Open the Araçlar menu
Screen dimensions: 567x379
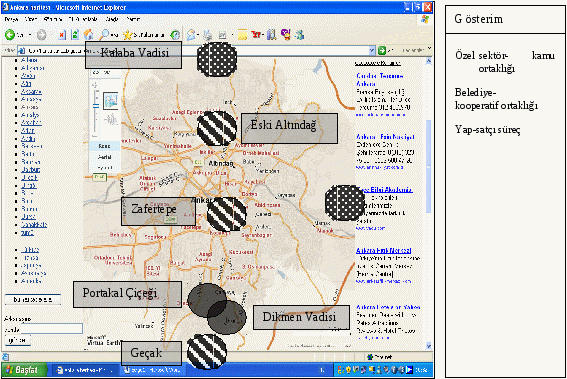[x=112, y=19]
